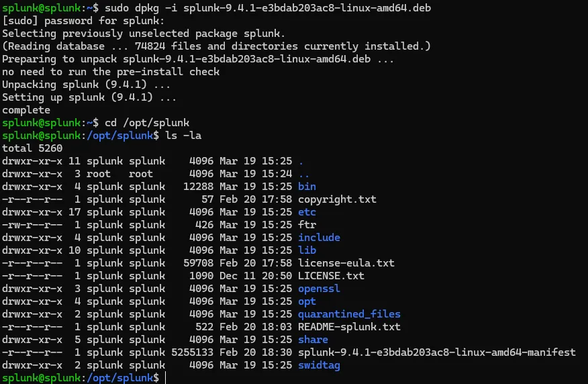This screenshot has height=384, width=588.
Task: Click the include directory name
Action: tap(319, 238)
